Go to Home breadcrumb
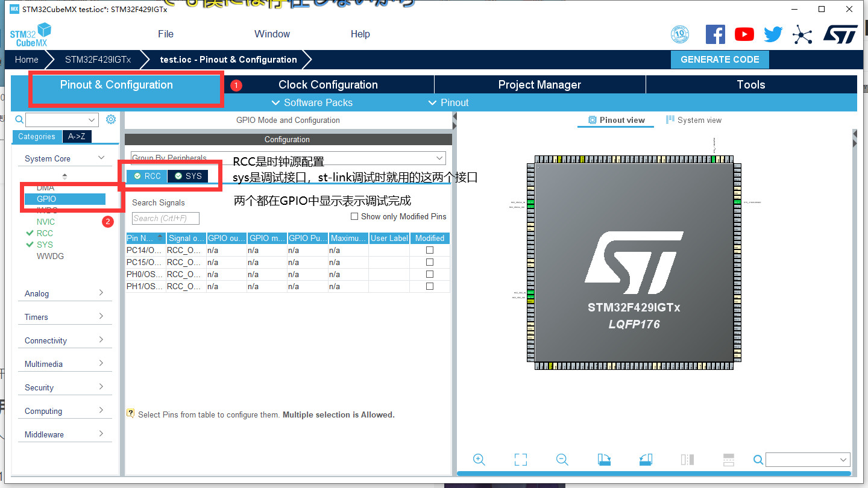The image size is (868, 488). [27, 59]
